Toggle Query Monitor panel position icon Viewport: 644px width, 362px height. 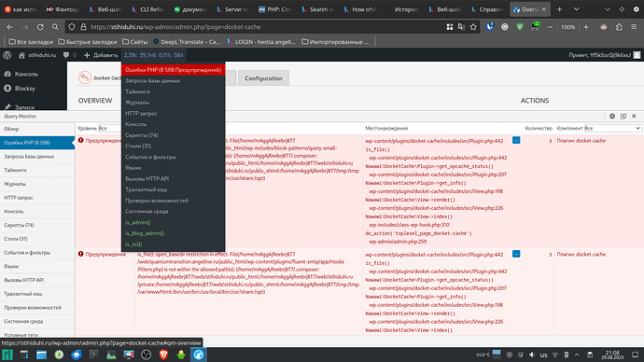623,116
